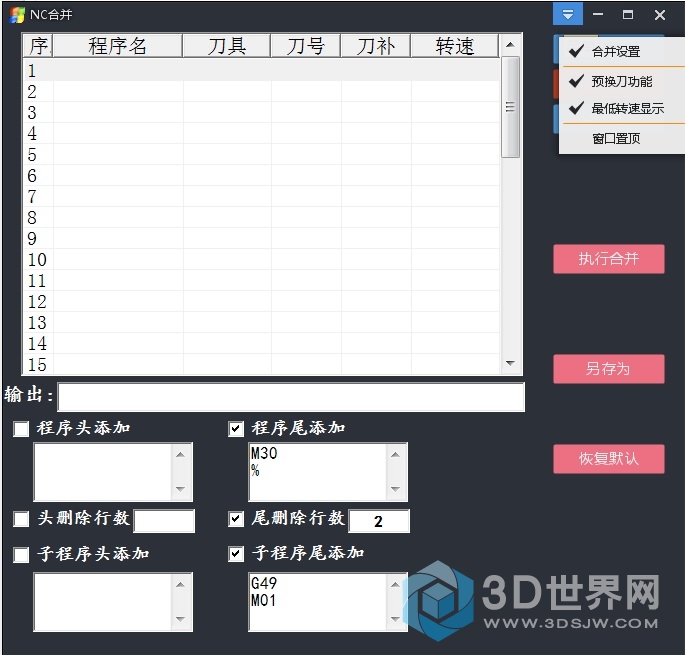The height and width of the screenshot is (655, 685).
Task: Click up arrow in 程序尾添加 text area
Action: [x=395, y=455]
